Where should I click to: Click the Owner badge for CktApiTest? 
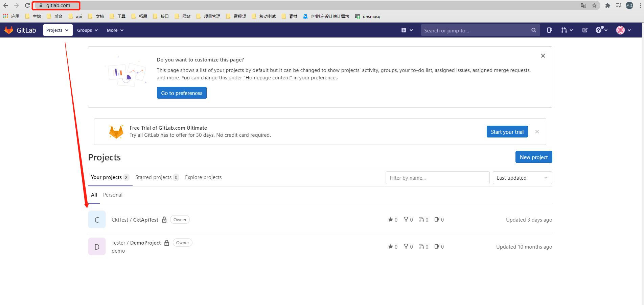coord(180,220)
